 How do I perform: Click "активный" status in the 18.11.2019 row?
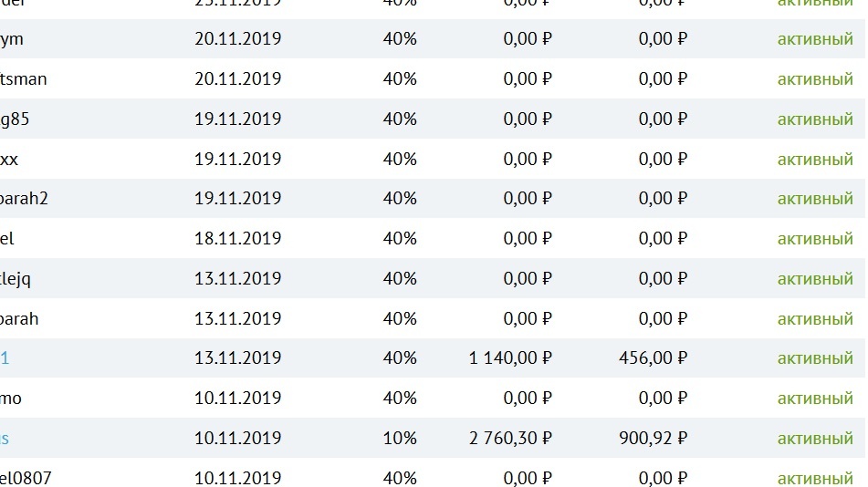tap(815, 239)
